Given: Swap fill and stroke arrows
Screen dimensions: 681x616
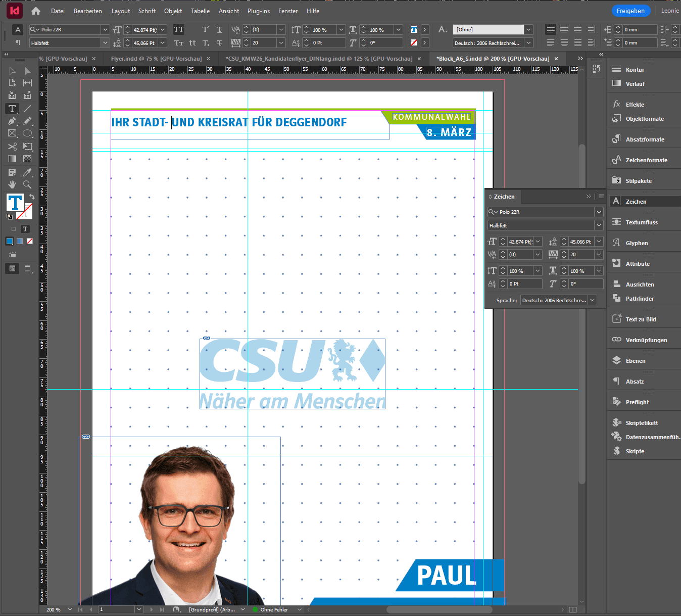Looking at the screenshot, I should [x=32, y=197].
